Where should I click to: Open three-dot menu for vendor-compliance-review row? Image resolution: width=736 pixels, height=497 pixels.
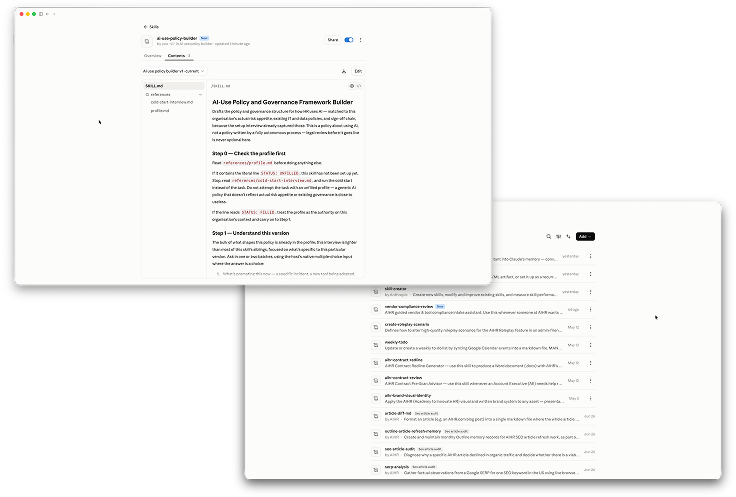click(x=590, y=310)
